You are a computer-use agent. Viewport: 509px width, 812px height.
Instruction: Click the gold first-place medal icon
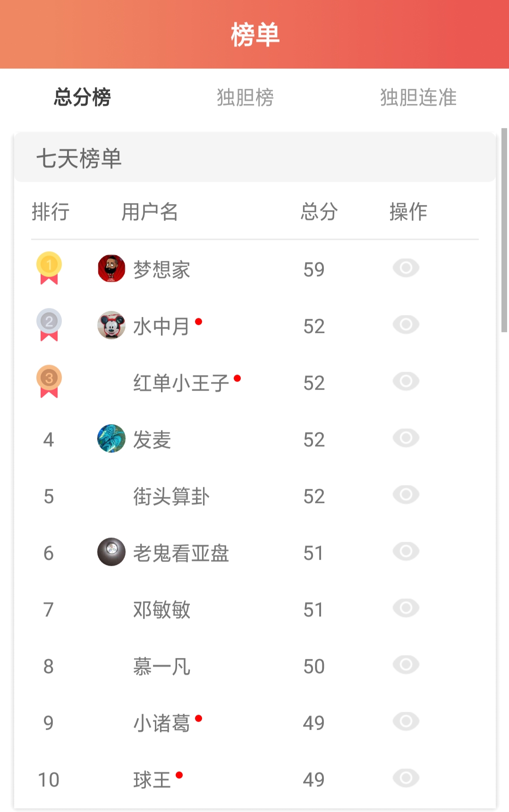[x=49, y=268]
